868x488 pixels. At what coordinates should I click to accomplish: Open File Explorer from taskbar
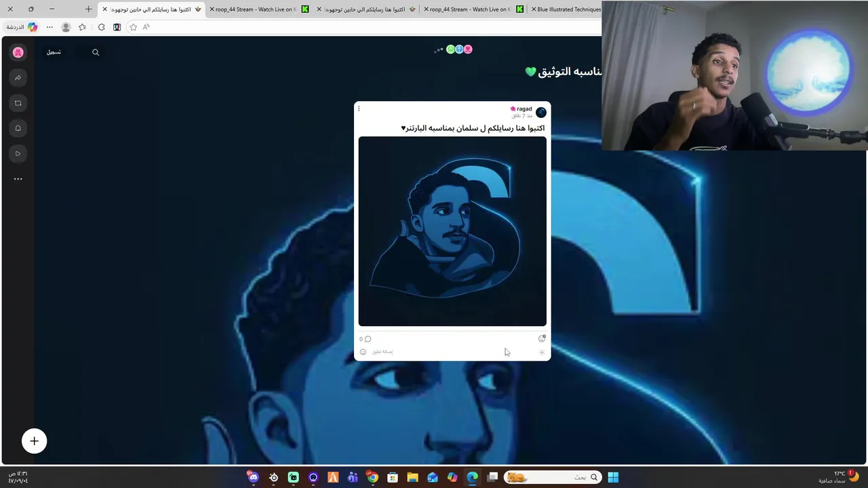tap(412, 477)
